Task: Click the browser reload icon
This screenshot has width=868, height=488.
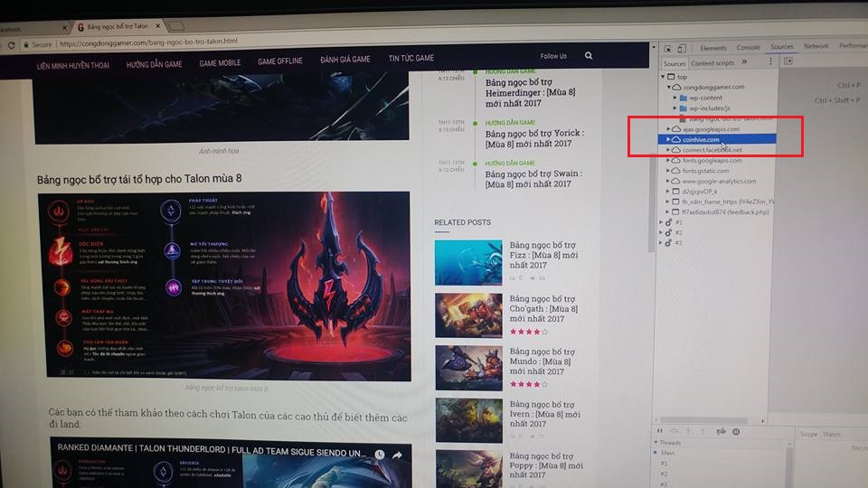Action: (x=11, y=45)
